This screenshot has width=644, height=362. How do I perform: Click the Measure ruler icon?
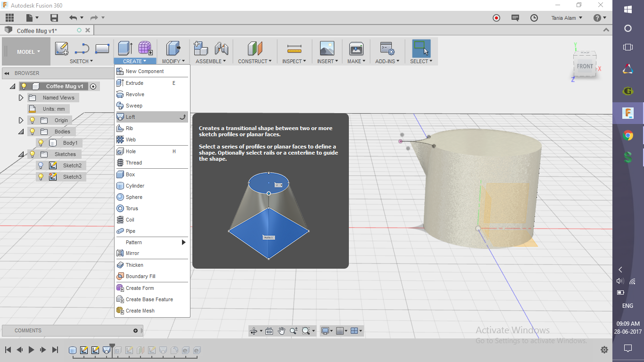pyautogui.click(x=294, y=48)
